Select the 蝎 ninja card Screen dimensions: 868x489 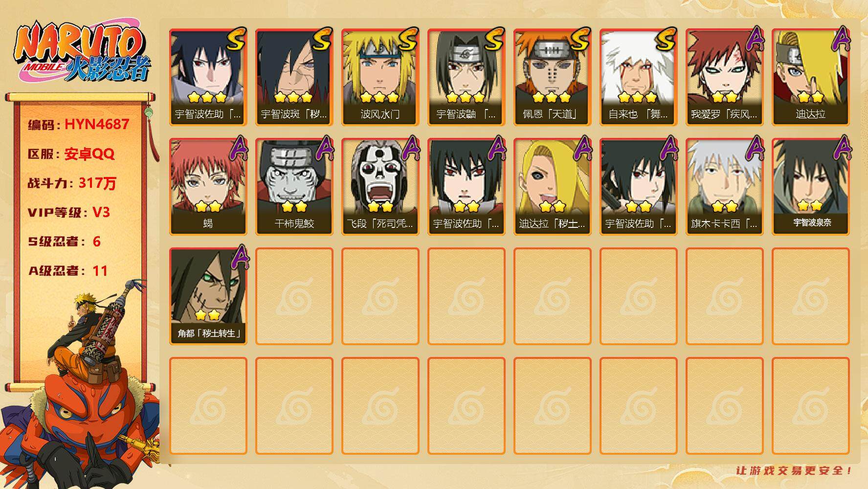coord(208,187)
